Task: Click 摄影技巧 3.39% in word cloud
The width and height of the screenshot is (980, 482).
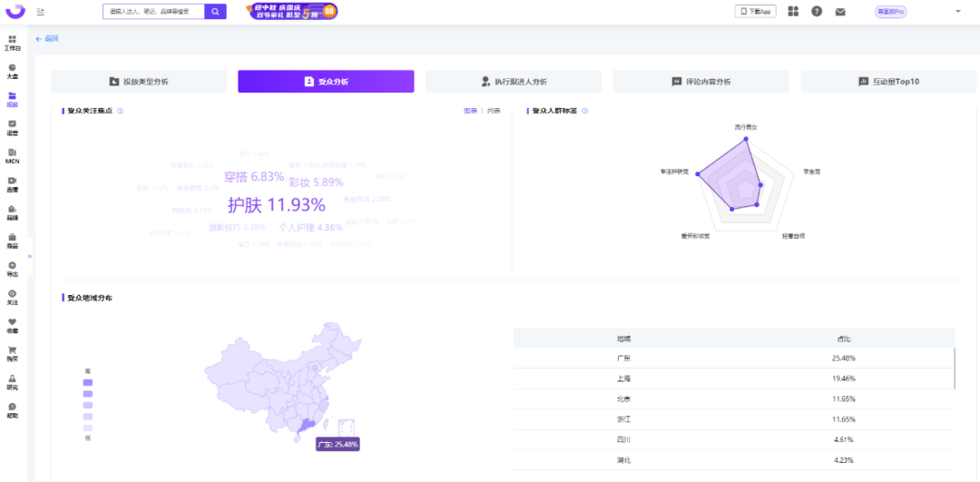Action: pyautogui.click(x=238, y=227)
